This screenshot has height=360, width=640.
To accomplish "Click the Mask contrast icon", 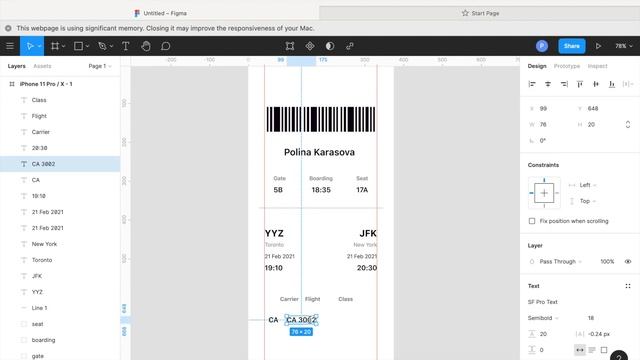I will [x=330, y=46].
